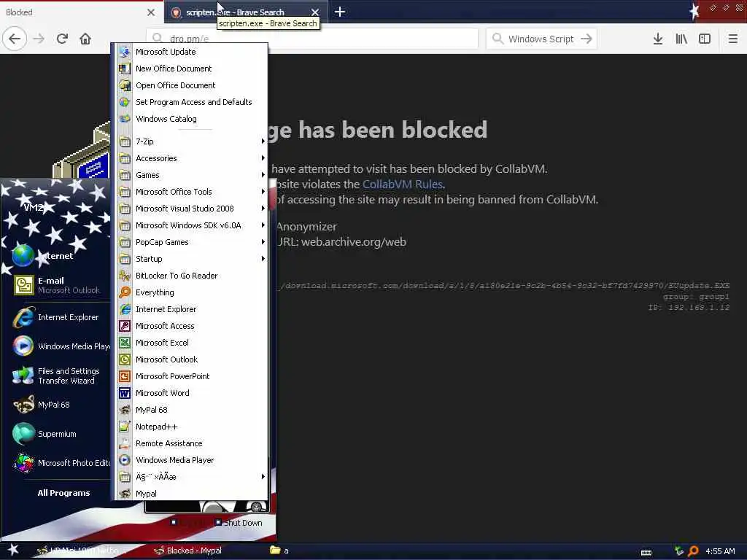747x560 pixels.
Task: Click the Shut Down button
Action: (239, 523)
